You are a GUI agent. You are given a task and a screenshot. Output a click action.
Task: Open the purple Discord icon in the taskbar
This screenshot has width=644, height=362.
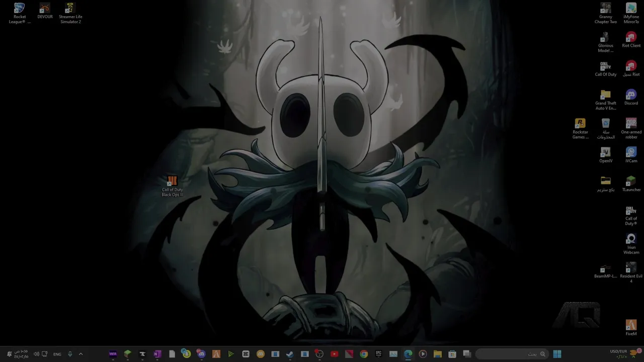(201, 354)
